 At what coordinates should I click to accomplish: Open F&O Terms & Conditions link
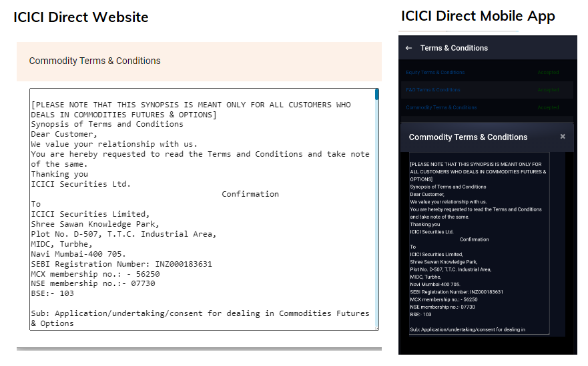pos(433,90)
